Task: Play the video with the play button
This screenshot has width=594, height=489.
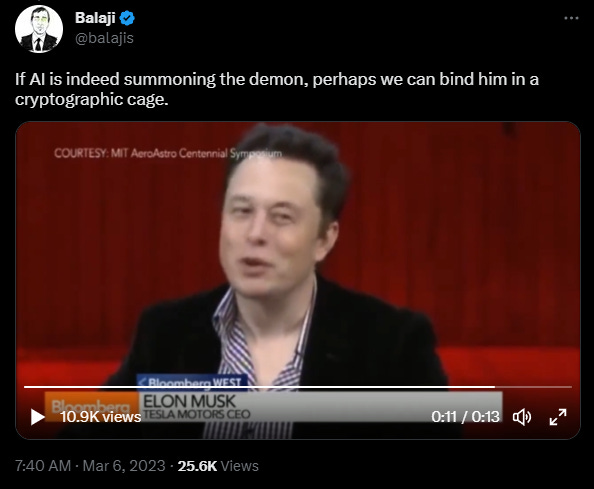Action: 38,417
